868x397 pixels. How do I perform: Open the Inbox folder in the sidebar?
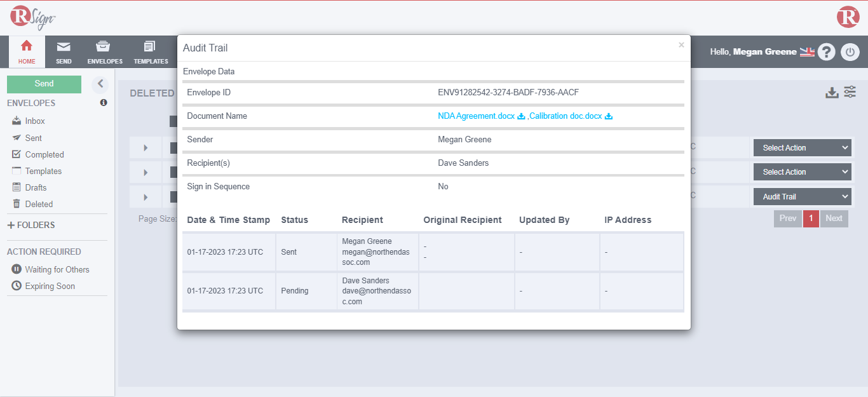[x=35, y=121]
